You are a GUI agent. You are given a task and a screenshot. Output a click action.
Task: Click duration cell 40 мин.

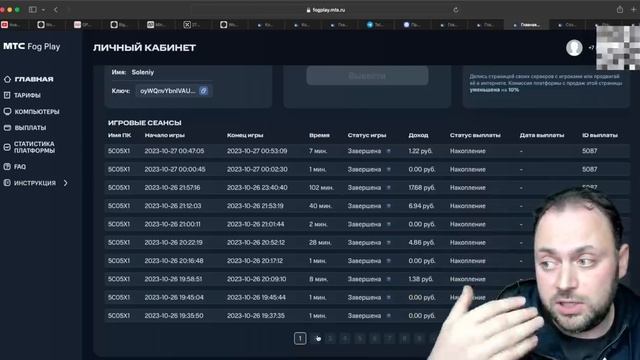[x=320, y=206]
